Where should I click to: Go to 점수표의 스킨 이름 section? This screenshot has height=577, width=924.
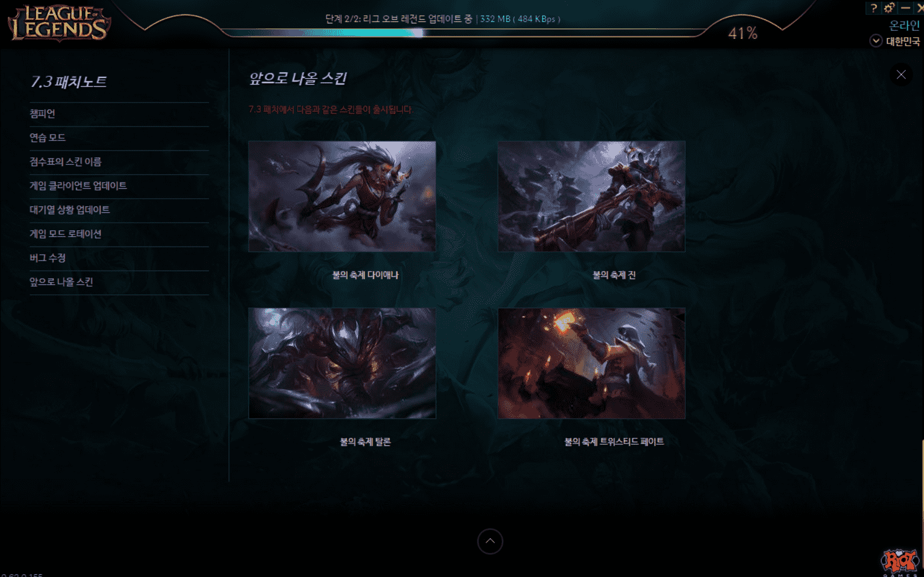(x=119, y=162)
